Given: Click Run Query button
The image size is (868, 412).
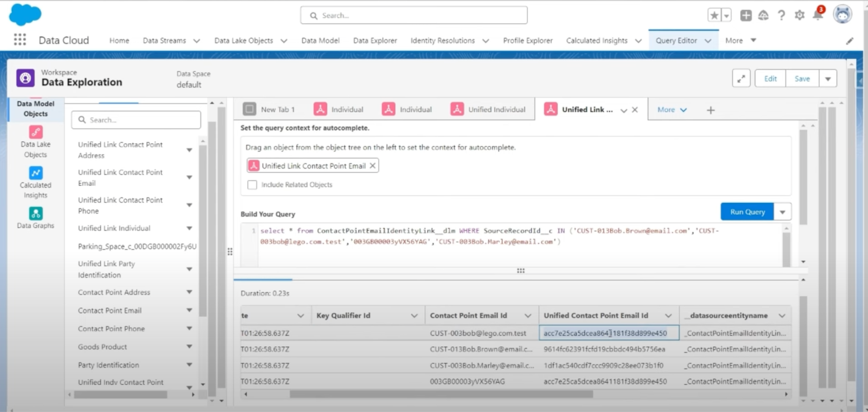Looking at the screenshot, I should (748, 212).
